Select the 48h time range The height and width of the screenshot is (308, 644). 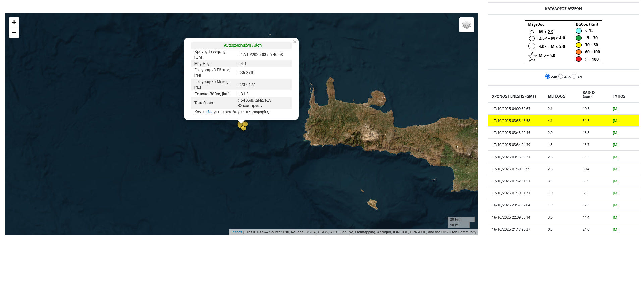coord(561,76)
